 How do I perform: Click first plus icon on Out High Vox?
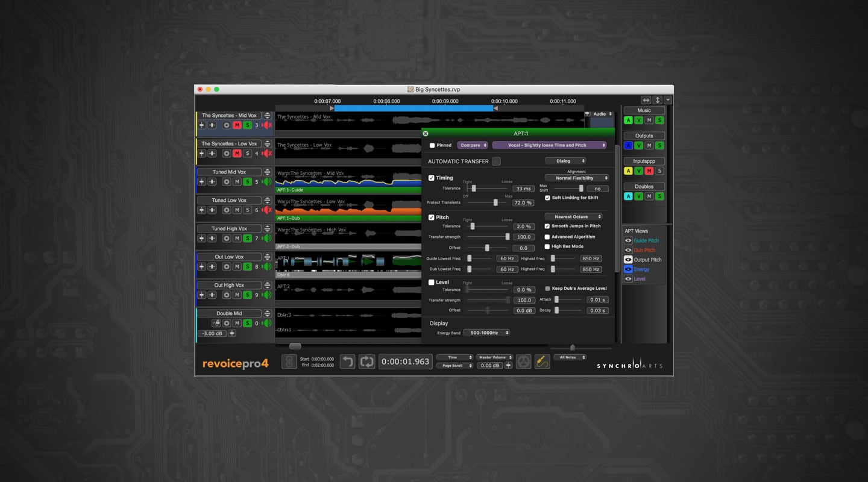(x=202, y=295)
